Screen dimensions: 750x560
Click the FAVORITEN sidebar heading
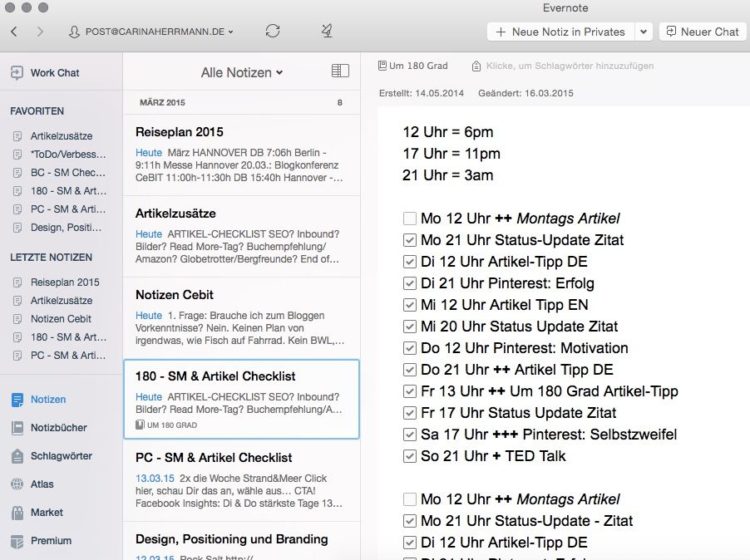click(x=37, y=111)
